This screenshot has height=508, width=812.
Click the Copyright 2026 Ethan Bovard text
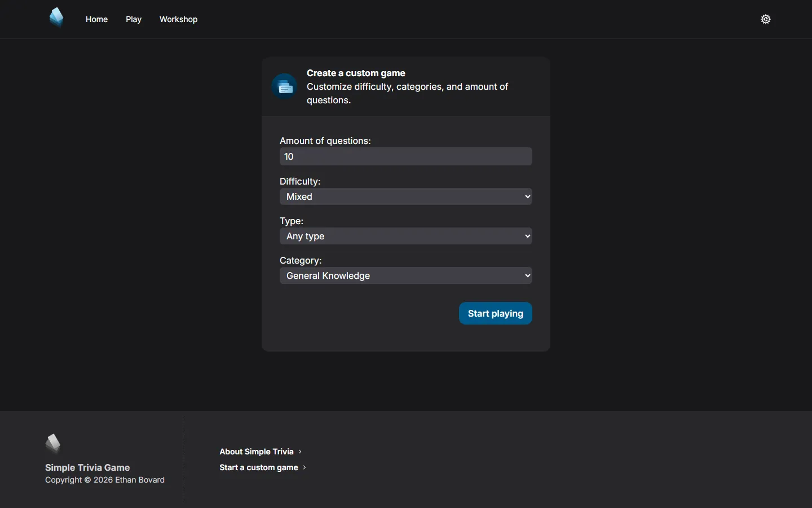coord(105,480)
